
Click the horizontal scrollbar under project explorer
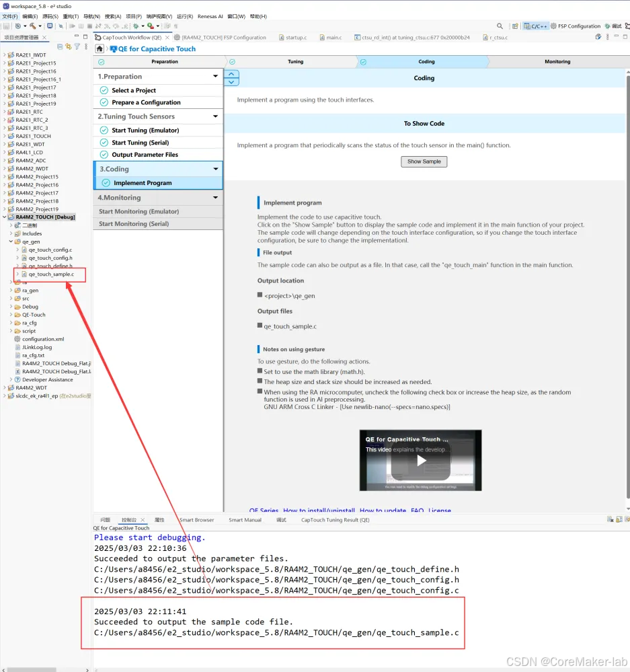pos(32,669)
